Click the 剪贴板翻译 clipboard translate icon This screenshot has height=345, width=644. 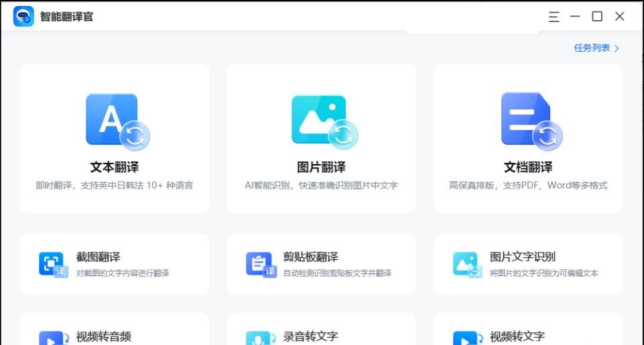click(x=261, y=265)
